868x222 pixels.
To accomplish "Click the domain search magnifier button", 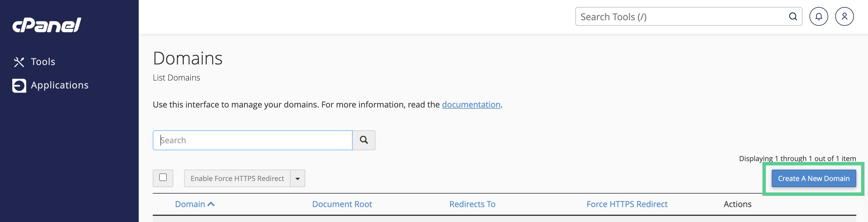I will coord(363,140).
